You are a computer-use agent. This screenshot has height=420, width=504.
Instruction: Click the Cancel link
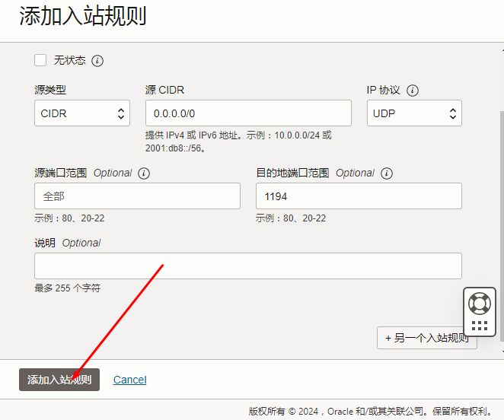pyautogui.click(x=129, y=380)
